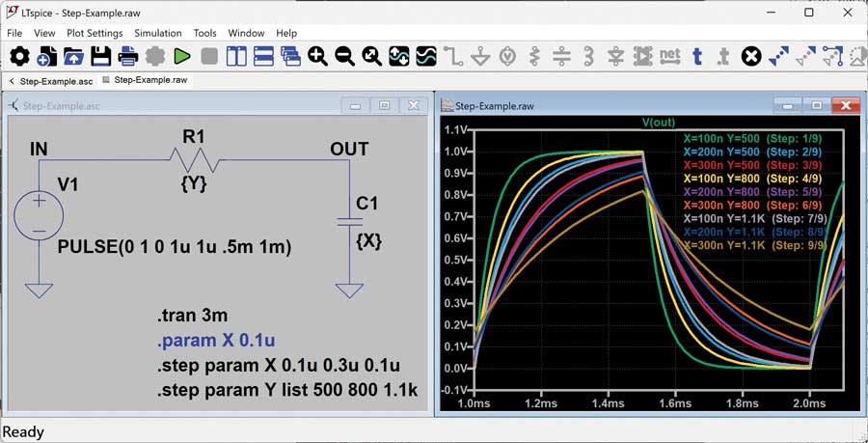Click the V(out) trace label
The height and width of the screenshot is (443, 868).
point(659,123)
